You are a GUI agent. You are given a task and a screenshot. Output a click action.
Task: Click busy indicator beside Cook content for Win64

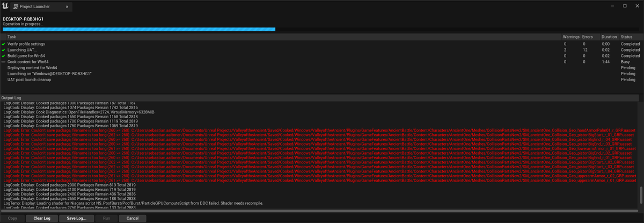(x=4, y=62)
